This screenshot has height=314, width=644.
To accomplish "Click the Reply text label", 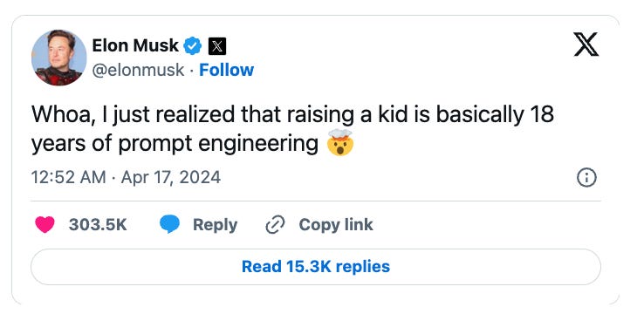I will point(216,225).
